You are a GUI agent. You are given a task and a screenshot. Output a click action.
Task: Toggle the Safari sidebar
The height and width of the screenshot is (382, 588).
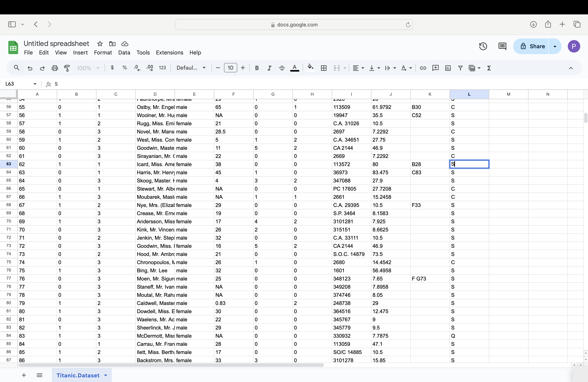(12, 24)
